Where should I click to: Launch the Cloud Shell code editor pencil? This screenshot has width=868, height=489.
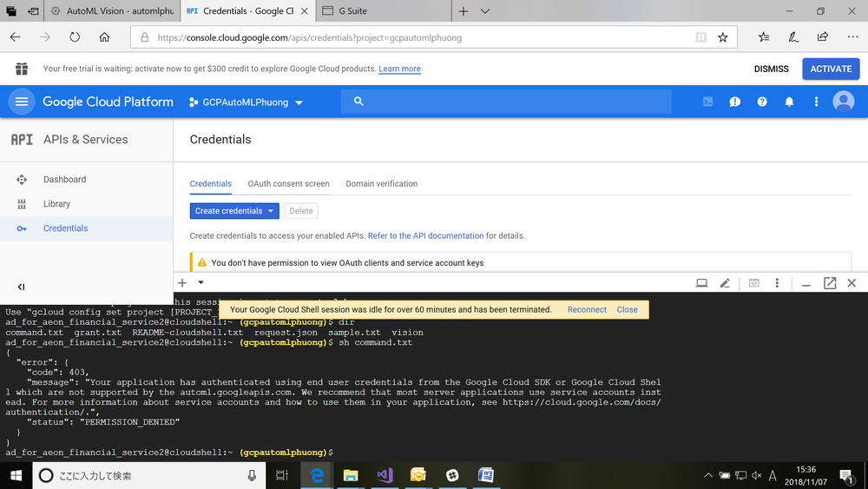click(x=725, y=283)
